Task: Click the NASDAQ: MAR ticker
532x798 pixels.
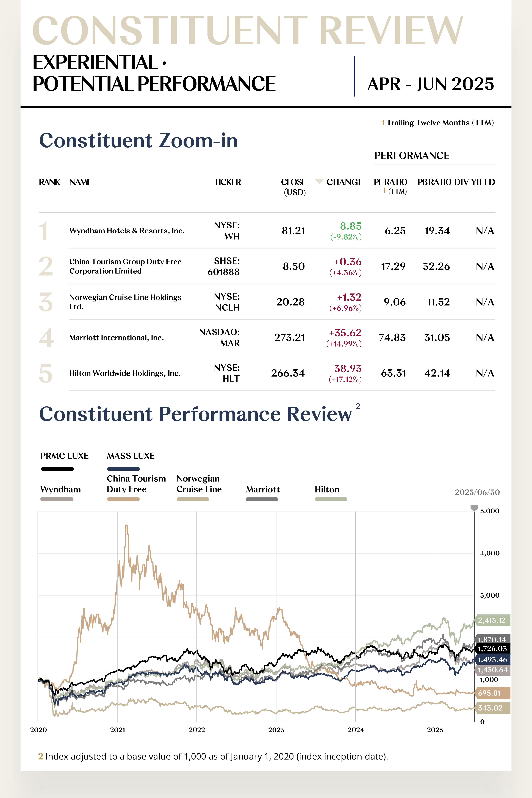Action: (220, 338)
